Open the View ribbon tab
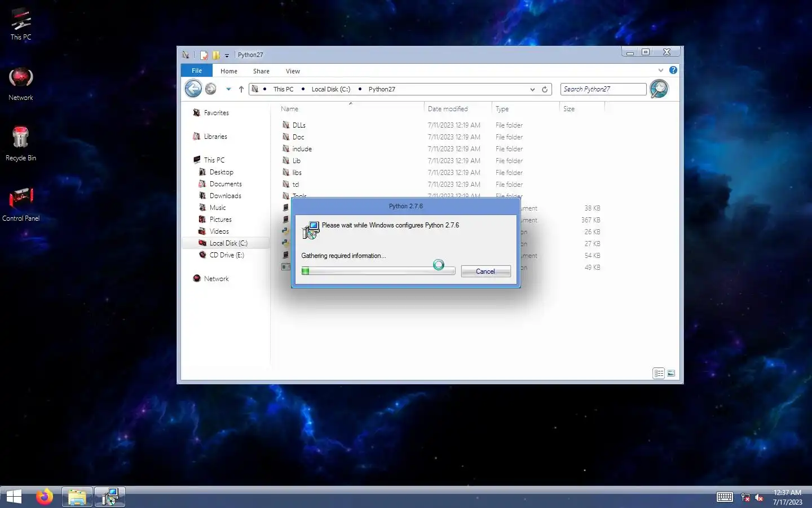812x508 pixels. (293, 71)
